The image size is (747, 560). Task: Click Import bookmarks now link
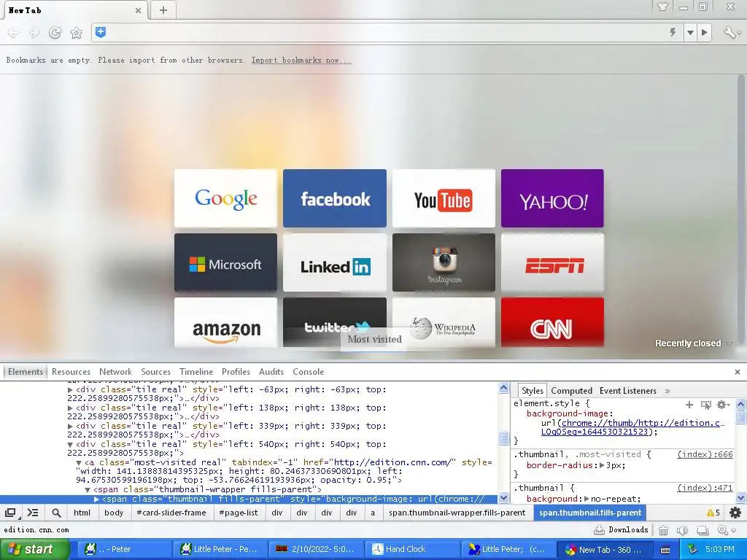click(x=301, y=60)
